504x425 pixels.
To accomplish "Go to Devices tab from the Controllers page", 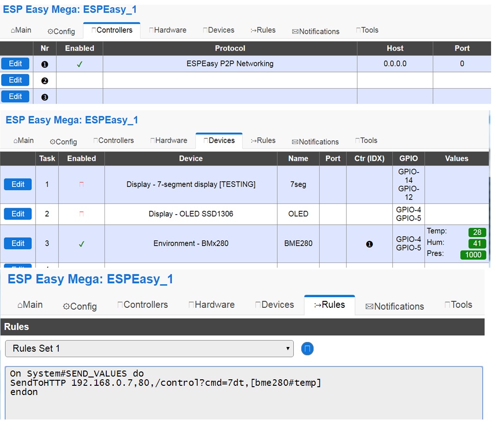I will pyautogui.click(x=219, y=30).
